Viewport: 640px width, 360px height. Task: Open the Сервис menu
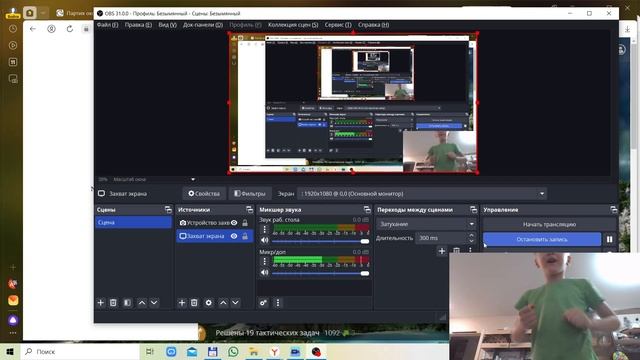tap(338, 25)
